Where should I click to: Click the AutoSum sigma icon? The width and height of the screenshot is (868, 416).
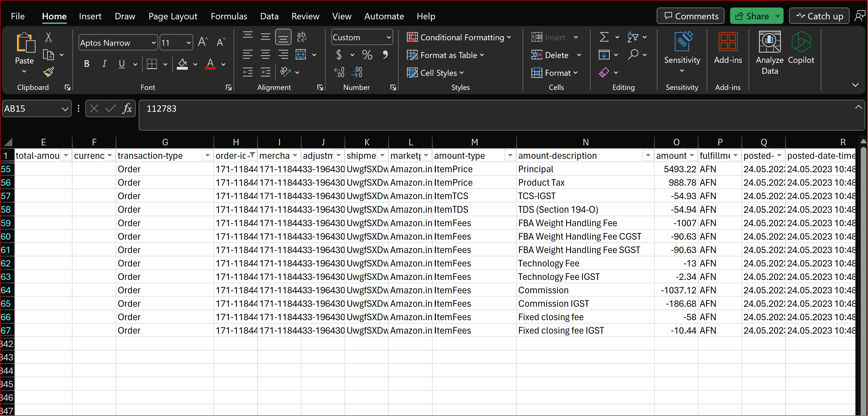click(604, 37)
